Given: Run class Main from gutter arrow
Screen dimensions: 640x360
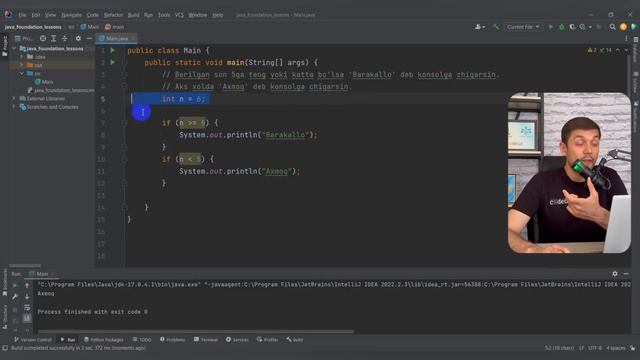Looking at the screenshot, I should (x=113, y=51).
